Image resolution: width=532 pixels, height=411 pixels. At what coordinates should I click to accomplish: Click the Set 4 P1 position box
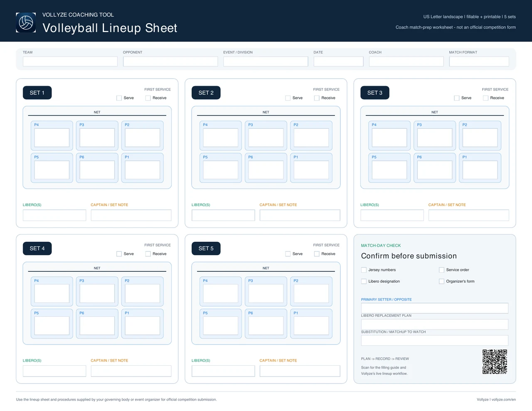[x=143, y=326]
